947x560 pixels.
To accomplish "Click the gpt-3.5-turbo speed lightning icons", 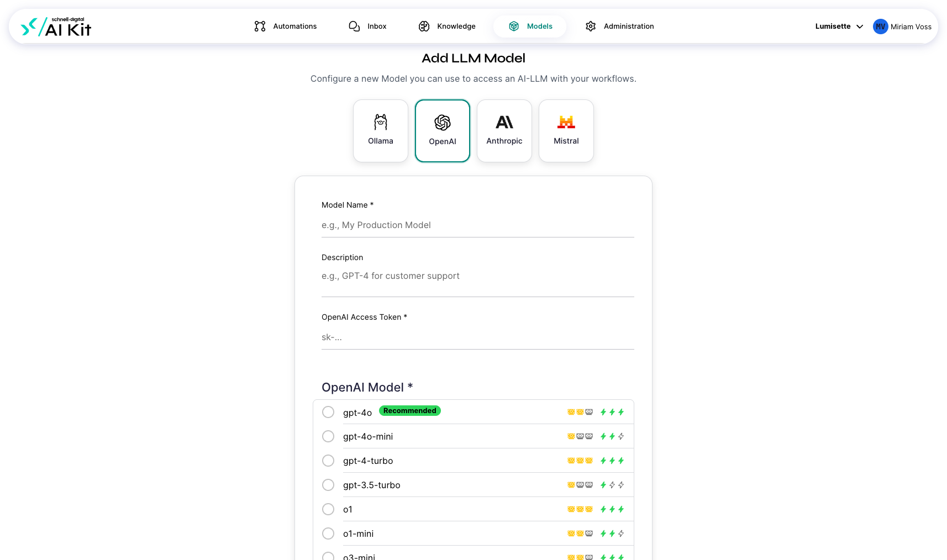I will [612, 485].
